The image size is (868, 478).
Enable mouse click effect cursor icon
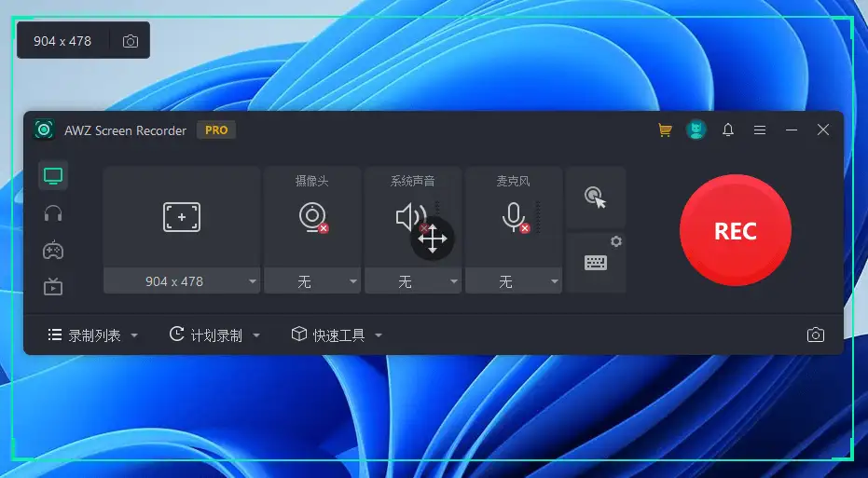[x=596, y=198]
